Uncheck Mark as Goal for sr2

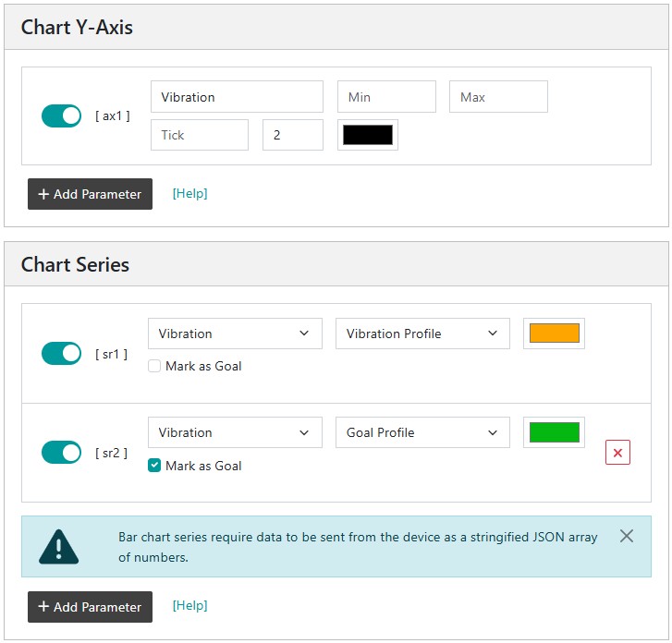[x=154, y=466]
